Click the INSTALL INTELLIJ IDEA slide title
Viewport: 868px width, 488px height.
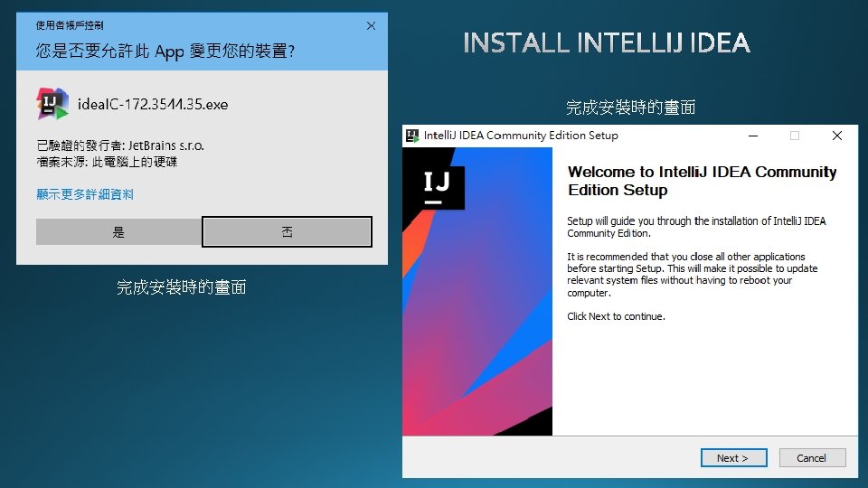coord(606,43)
